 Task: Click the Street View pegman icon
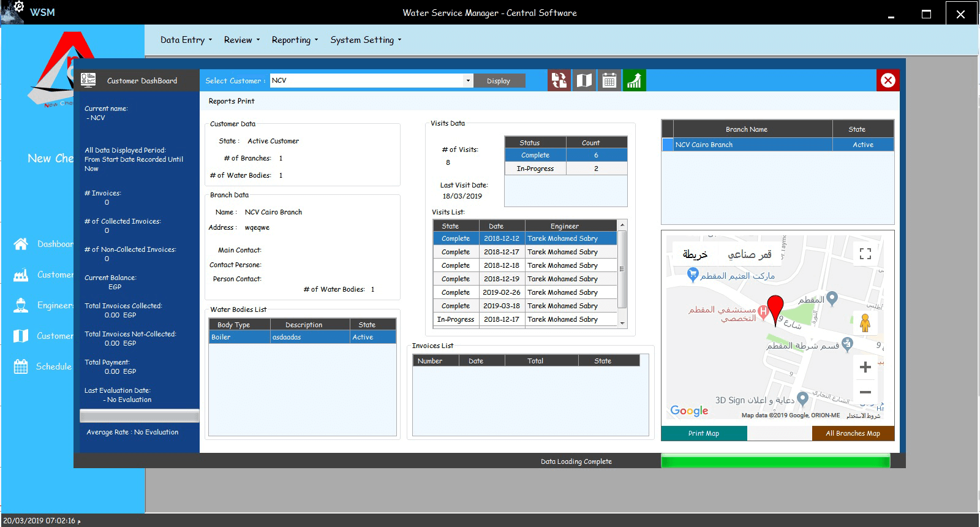click(x=865, y=322)
